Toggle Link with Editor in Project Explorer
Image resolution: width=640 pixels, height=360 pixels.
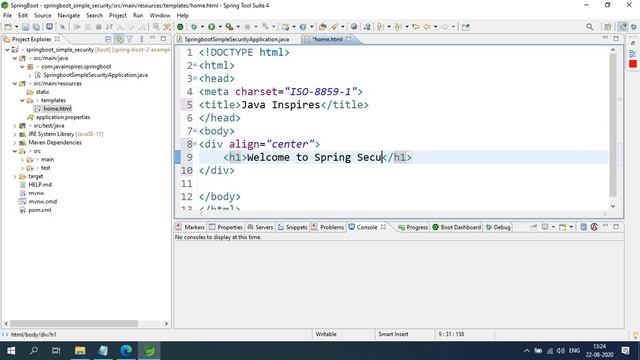click(x=119, y=39)
